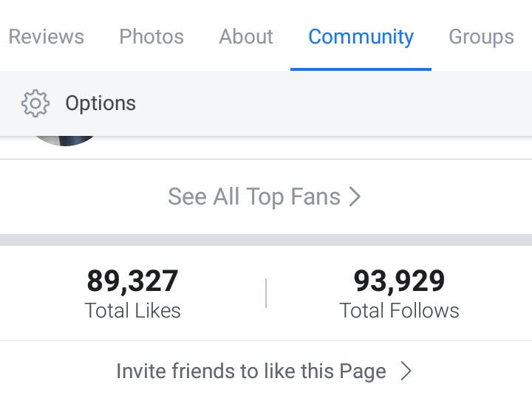Open the Groups tab
532x401 pixels.
point(481,36)
